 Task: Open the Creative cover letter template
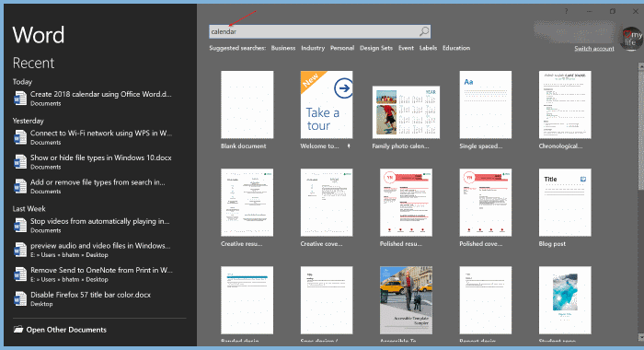(x=327, y=203)
